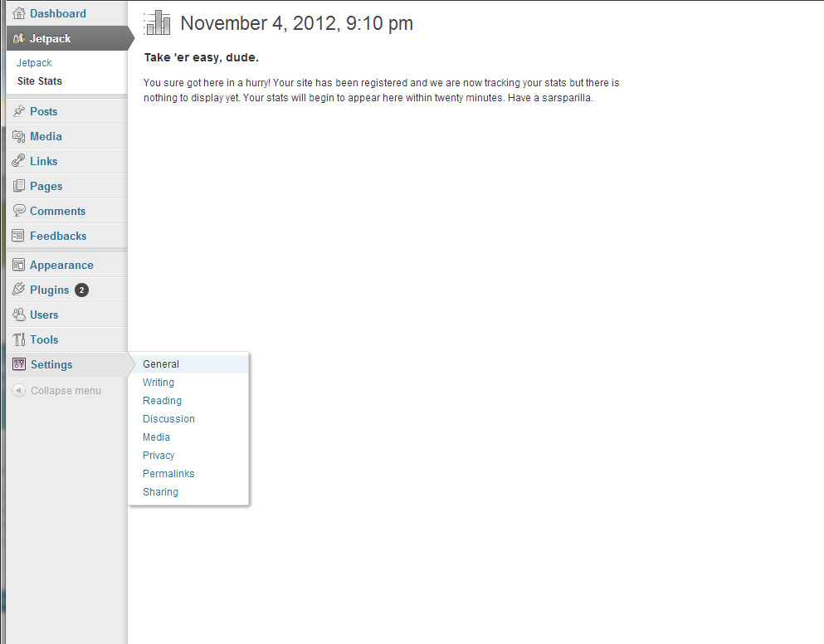Open the Plugins menu with 2 updates
824x644 pixels.
(50, 290)
